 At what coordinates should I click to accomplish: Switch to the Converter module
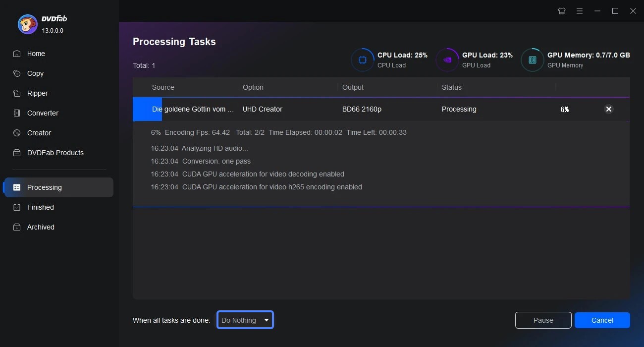pos(43,113)
